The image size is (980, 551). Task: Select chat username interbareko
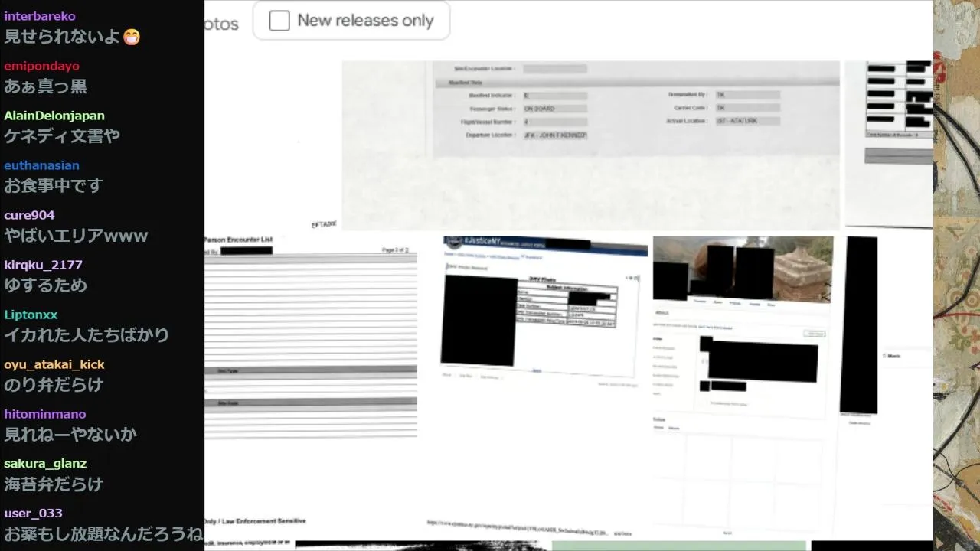[40, 16]
